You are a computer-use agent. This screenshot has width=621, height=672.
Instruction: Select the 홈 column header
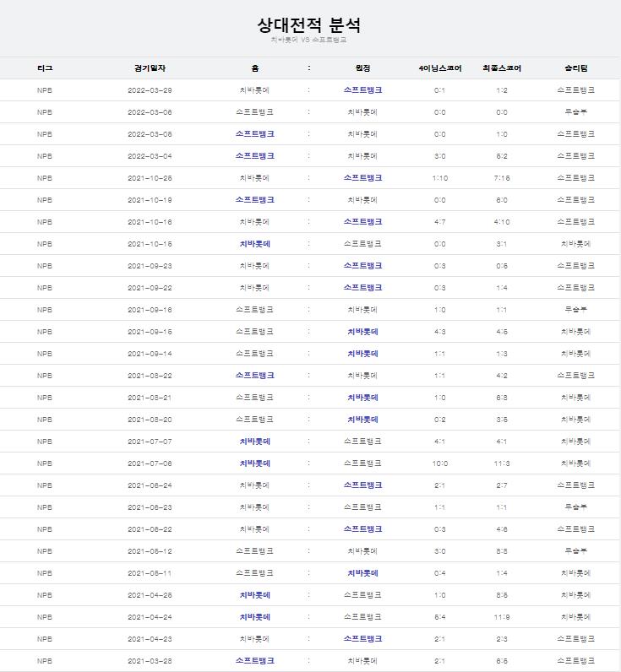coord(255,68)
